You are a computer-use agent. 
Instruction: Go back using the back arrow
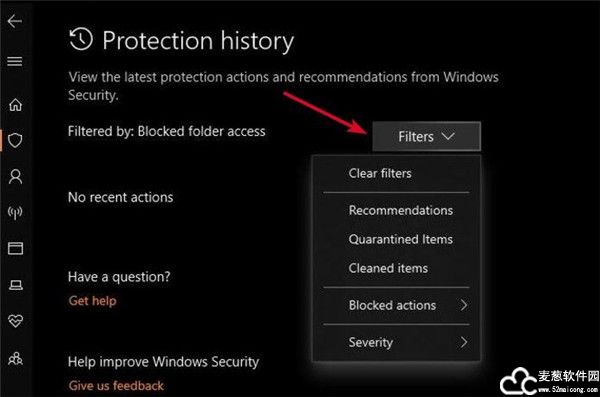(15, 21)
